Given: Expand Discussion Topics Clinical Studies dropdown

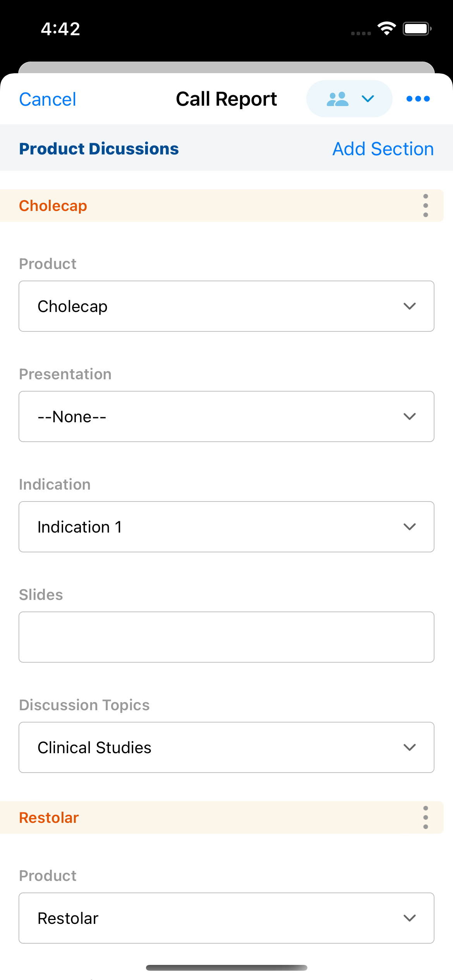Looking at the screenshot, I should pyautogui.click(x=226, y=747).
